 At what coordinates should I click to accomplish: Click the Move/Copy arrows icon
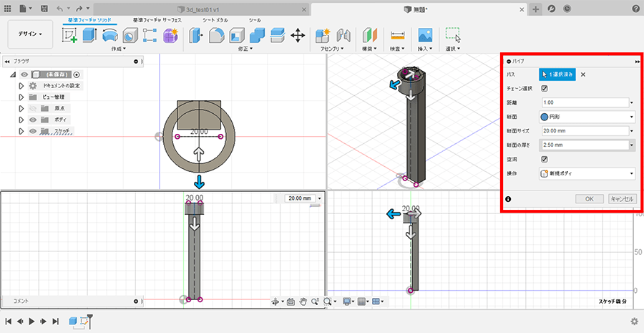click(x=298, y=34)
